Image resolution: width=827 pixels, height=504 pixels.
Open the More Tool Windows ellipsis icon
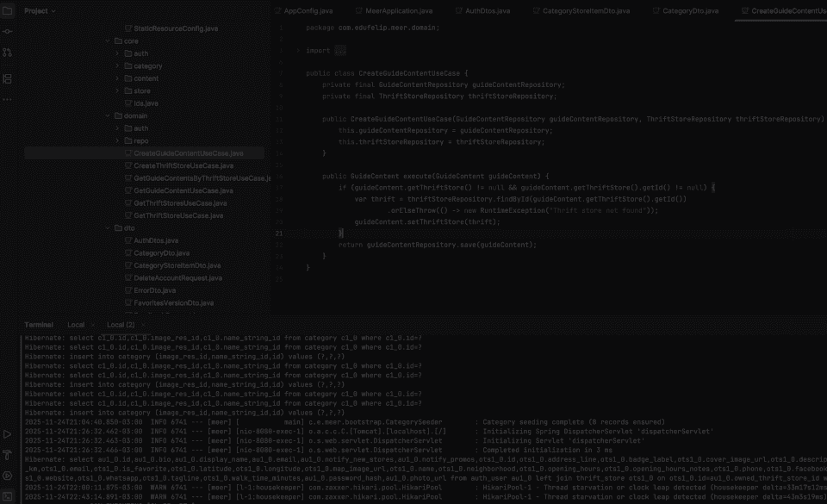[x=8, y=97]
